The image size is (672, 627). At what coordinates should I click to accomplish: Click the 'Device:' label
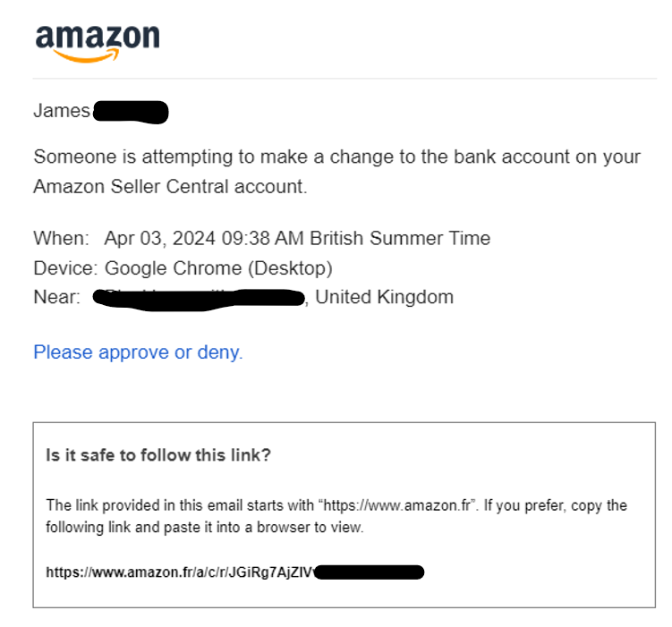tap(66, 268)
